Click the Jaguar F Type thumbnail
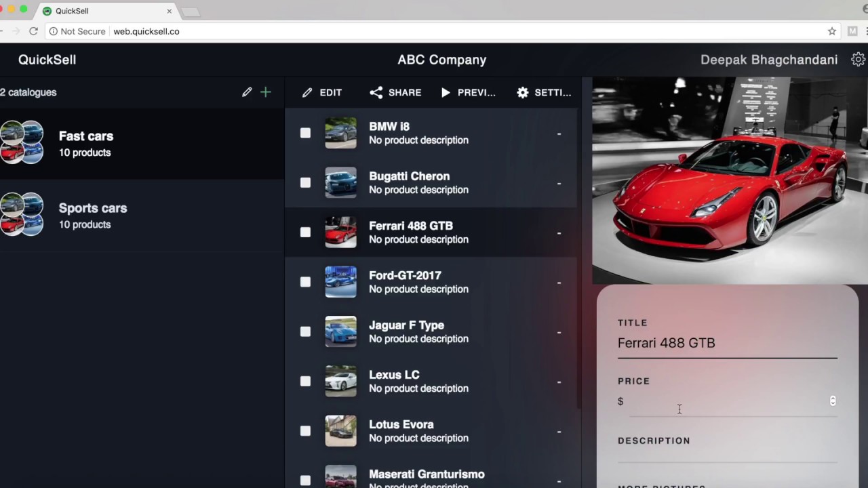This screenshot has height=488, width=868. [x=340, y=331]
